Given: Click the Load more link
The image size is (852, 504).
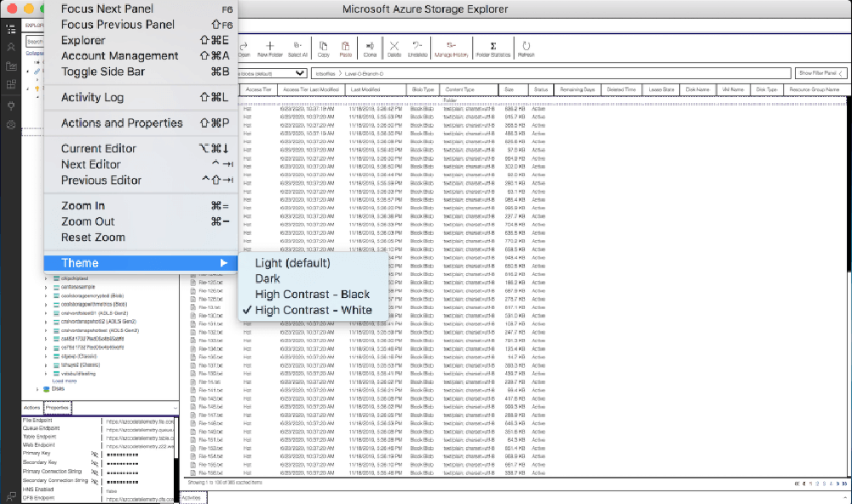Looking at the screenshot, I should [x=64, y=381].
